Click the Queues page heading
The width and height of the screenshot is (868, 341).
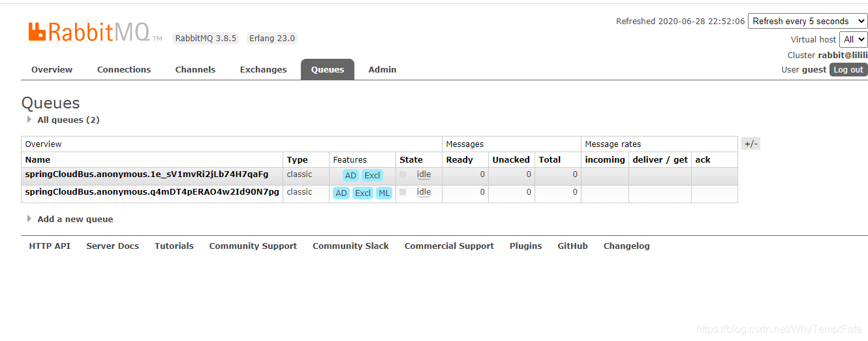[51, 103]
